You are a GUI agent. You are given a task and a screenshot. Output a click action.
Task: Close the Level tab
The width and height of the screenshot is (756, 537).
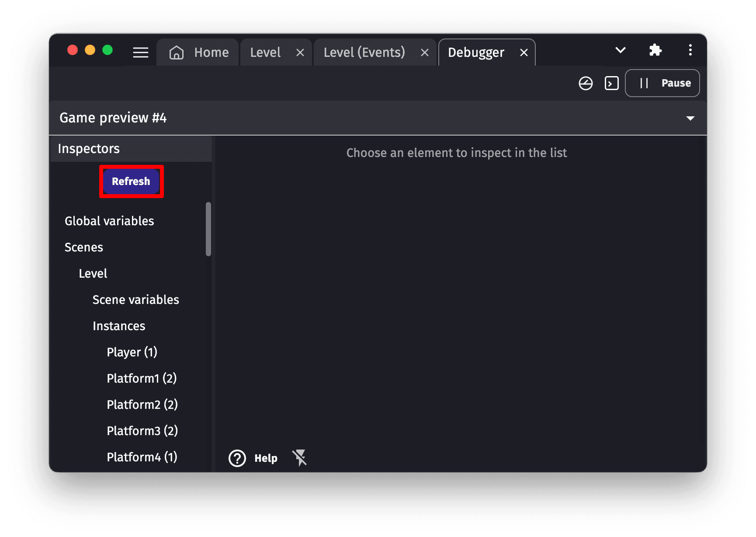pyautogui.click(x=300, y=53)
